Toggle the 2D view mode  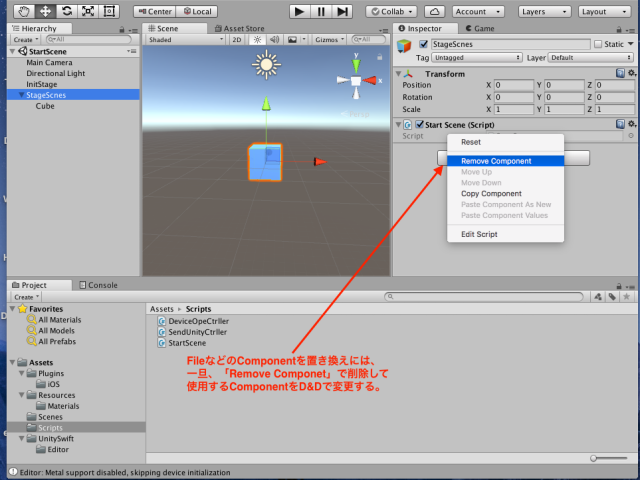237,40
